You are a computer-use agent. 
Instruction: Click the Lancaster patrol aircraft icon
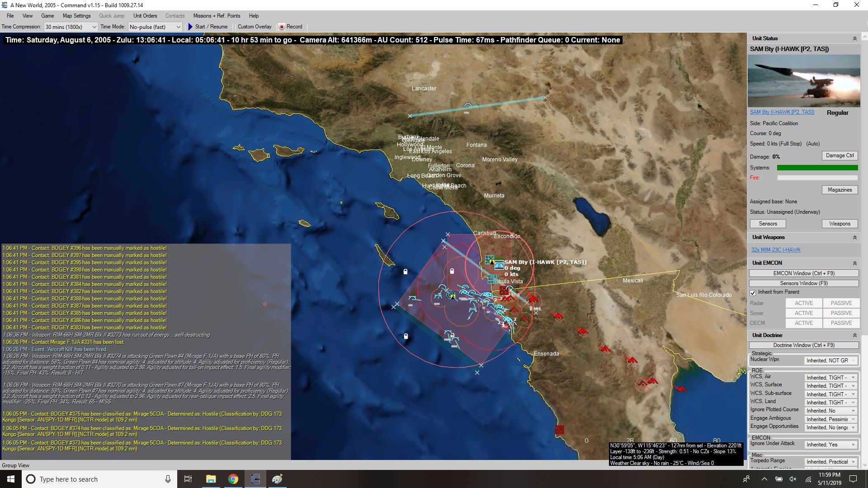(468, 106)
